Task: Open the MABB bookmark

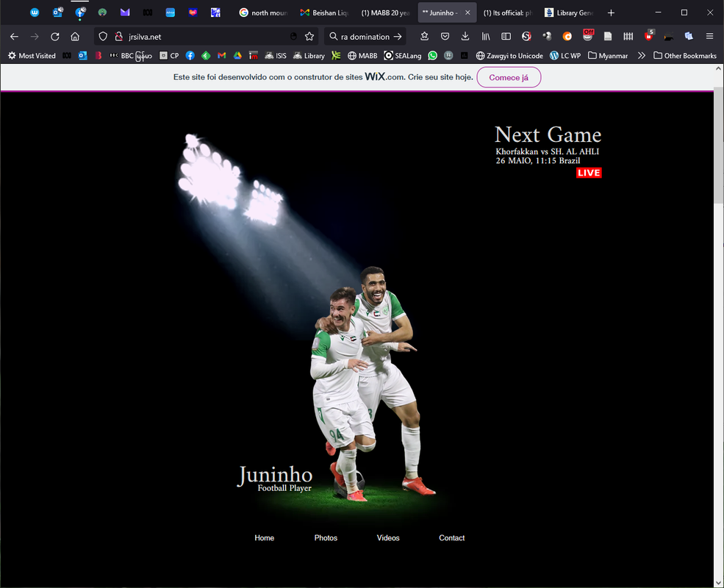Action: point(362,55)
